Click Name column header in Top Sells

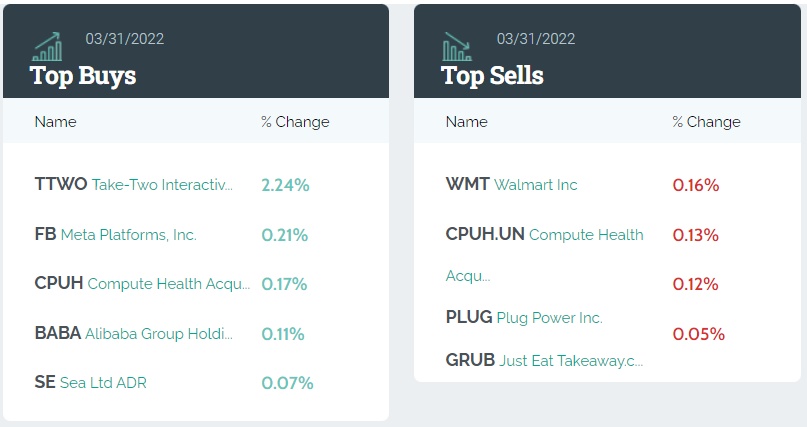(x=466, y=122)
